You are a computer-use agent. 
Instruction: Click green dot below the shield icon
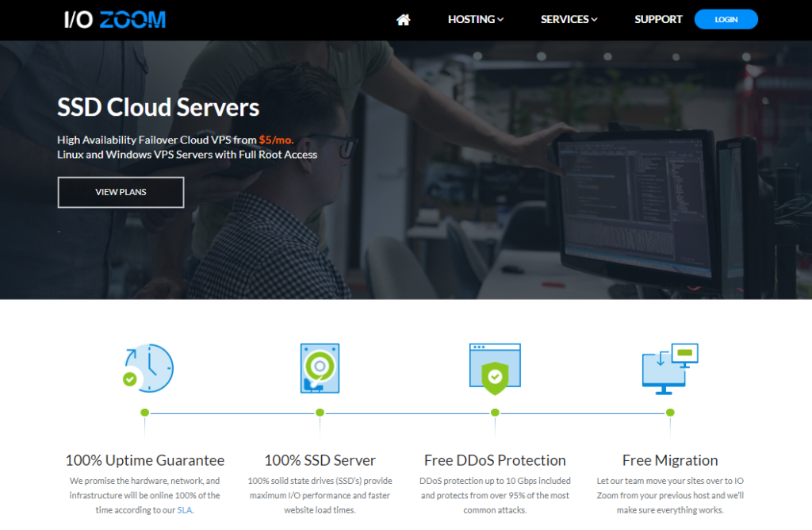click(x=495, y=413)
